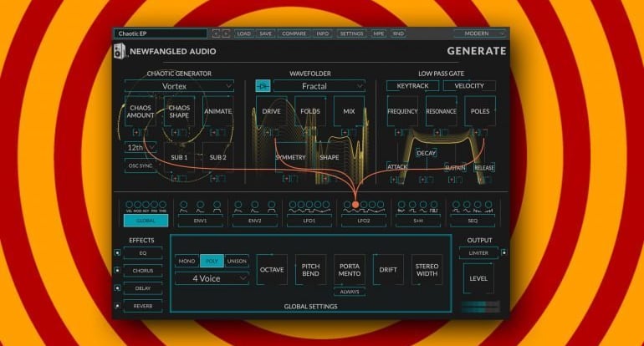Click the MPE button
Viewport: 644px width, 346px height.
pos(378,33)
